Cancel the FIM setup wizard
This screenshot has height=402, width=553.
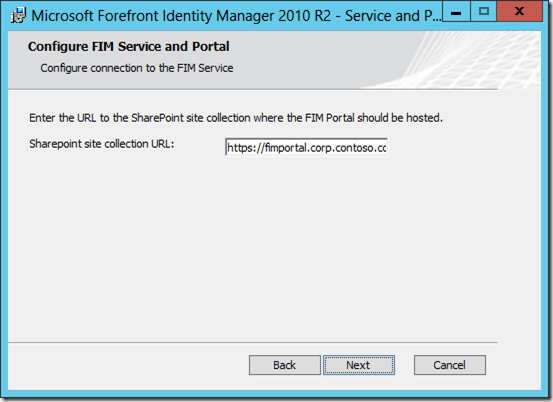pyautogui.click(x=450, y=365)
